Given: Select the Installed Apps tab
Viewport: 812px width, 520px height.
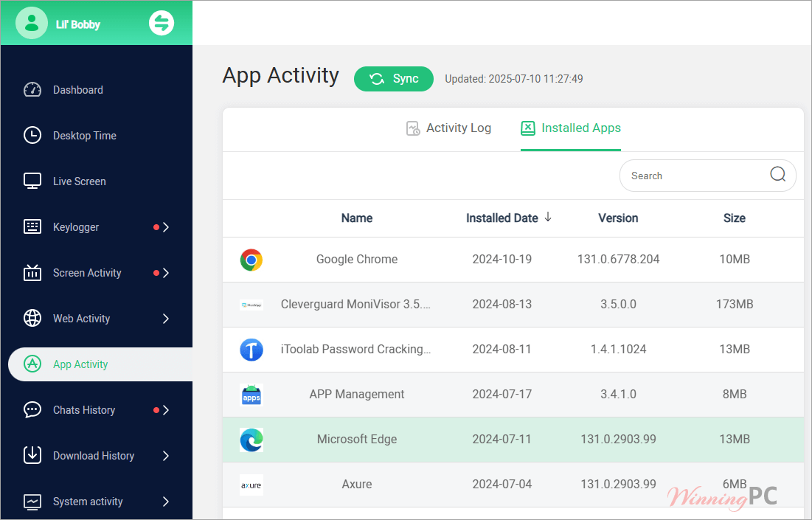Looking at the screenshot, I should [x=571, y=128].
